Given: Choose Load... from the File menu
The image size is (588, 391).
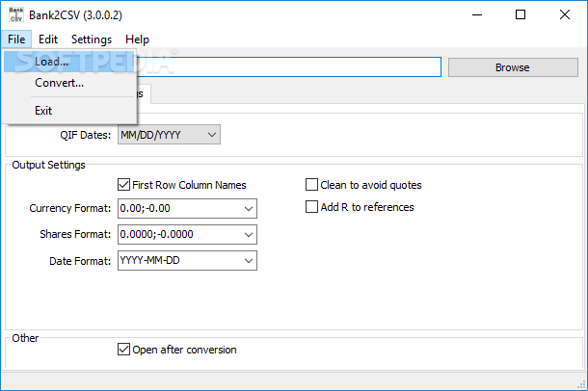Looking at the screenshot, I should tap(70, 62).
